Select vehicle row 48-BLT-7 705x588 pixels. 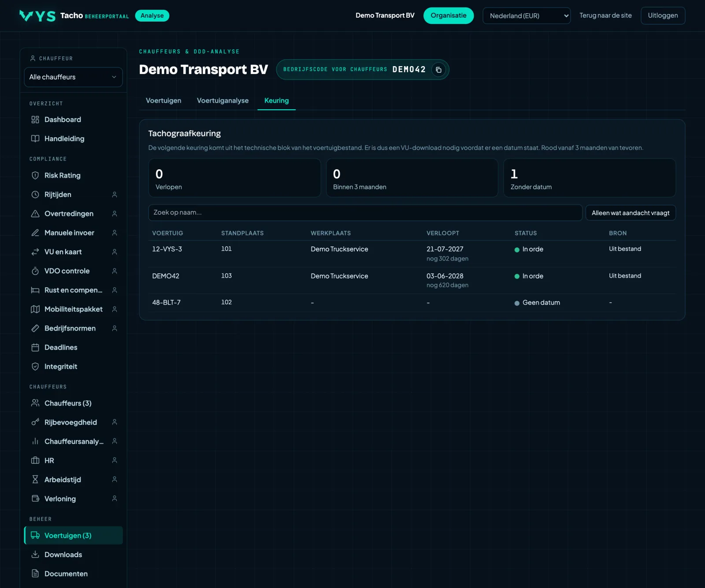(x=412, y=303)
